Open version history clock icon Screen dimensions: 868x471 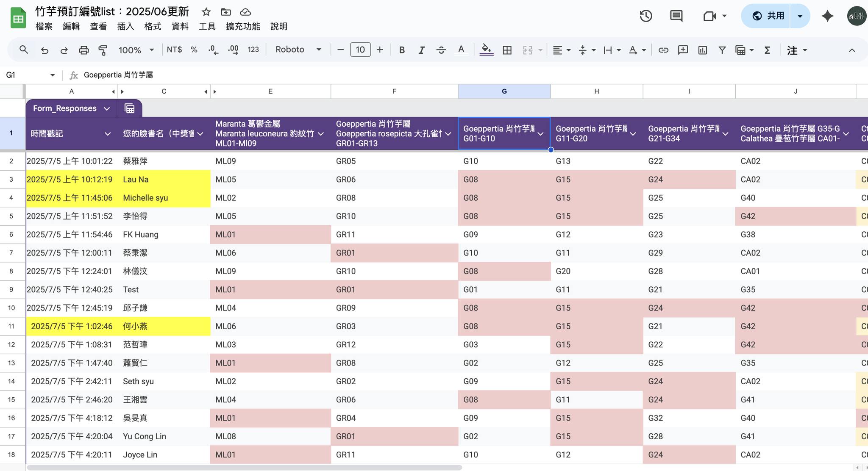[x=645, y=16]
